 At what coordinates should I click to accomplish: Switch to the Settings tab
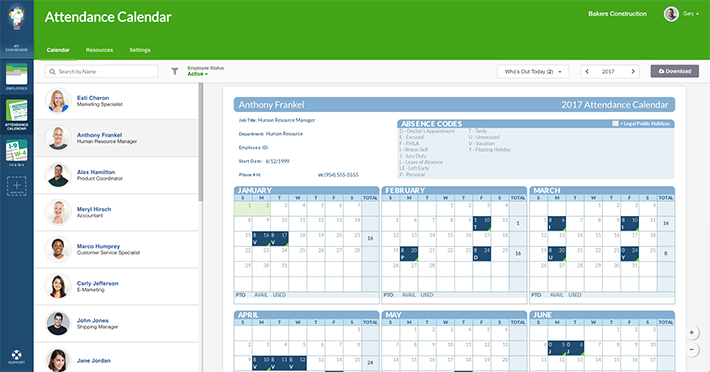click(x=139, y=50)
